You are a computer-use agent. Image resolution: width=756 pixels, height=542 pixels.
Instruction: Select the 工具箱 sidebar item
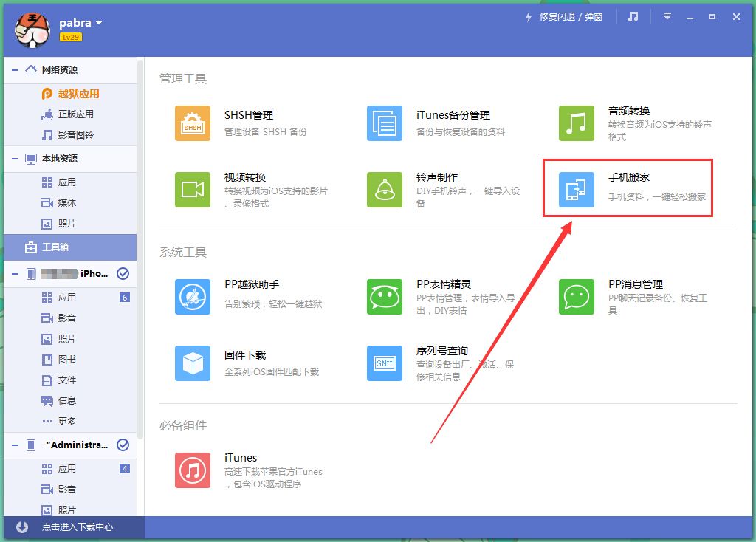tap(70, 247)
